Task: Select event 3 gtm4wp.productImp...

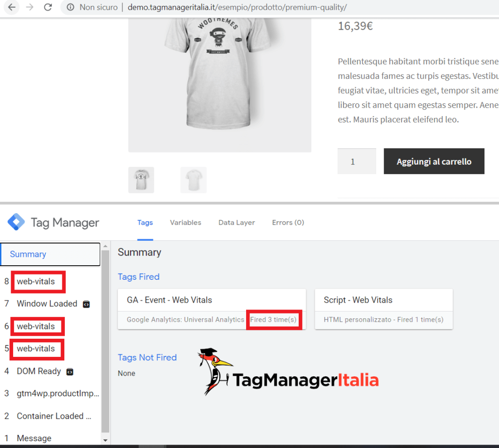Action: pos(58,393)
